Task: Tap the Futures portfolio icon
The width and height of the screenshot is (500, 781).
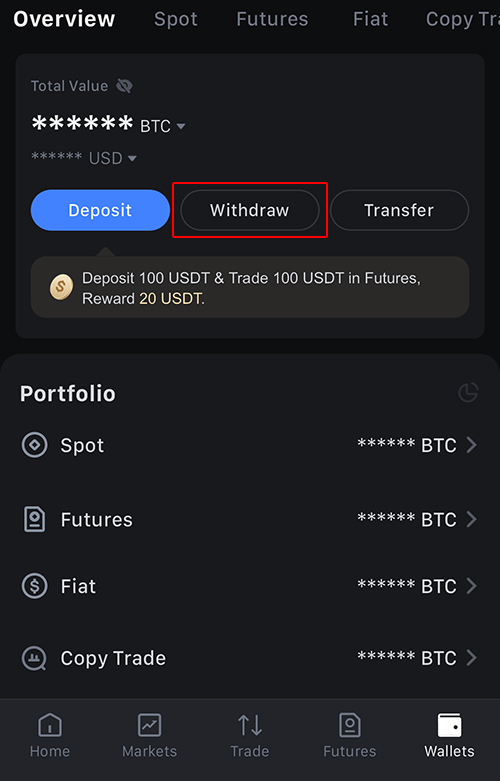Action: coord(34,519)
